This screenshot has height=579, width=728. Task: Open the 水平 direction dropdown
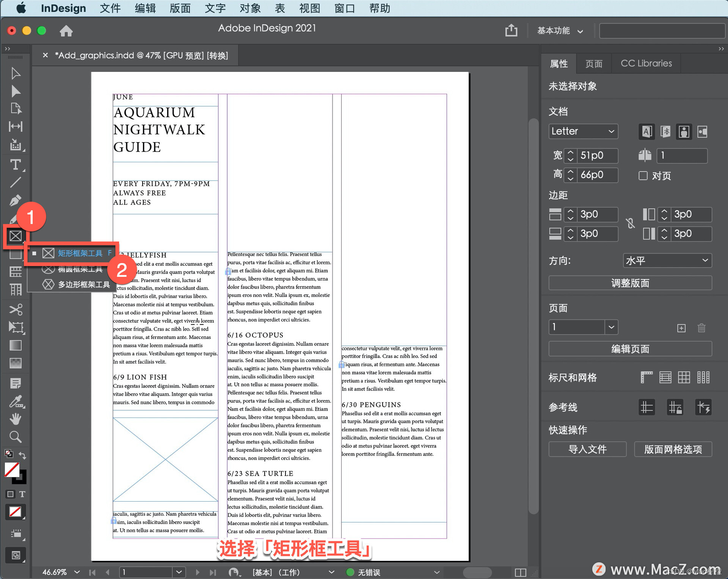click(667, 260)
